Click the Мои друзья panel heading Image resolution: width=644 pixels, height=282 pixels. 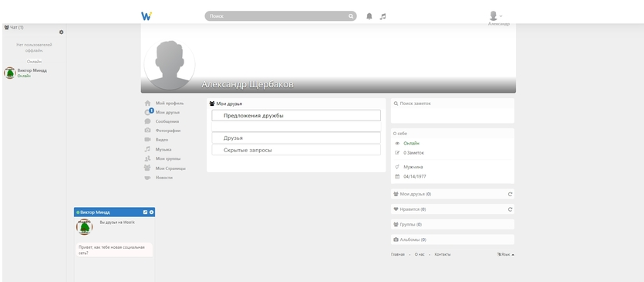coord(225,104)
